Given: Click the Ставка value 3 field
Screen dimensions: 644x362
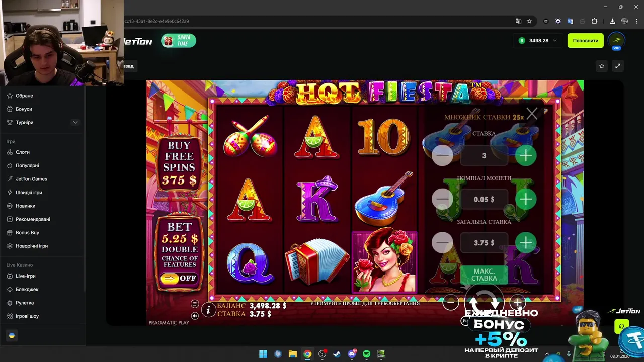Looking at the screenshot, I should point(484,156).
